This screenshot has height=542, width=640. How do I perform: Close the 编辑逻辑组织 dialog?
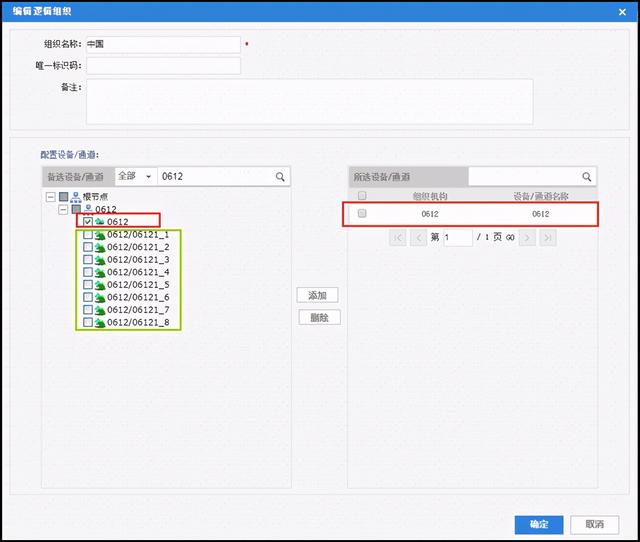pyautogui.click(x=625, y=11)
